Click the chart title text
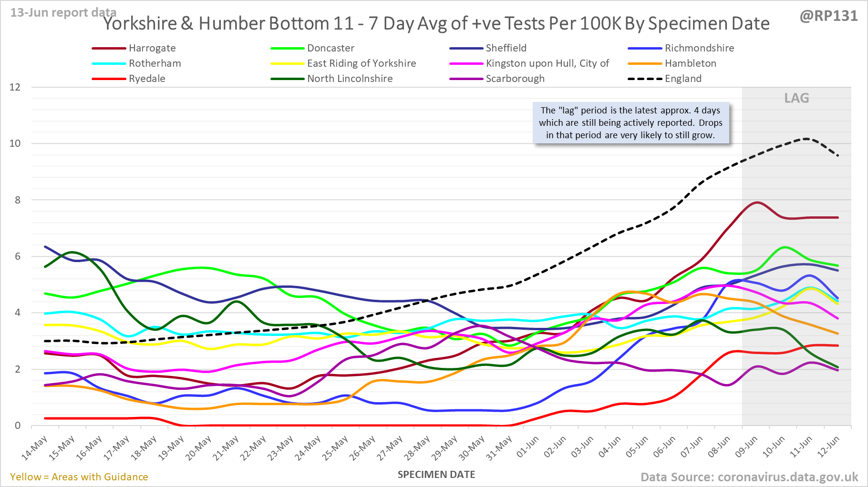868x487 pixels. tap(436, 23)
